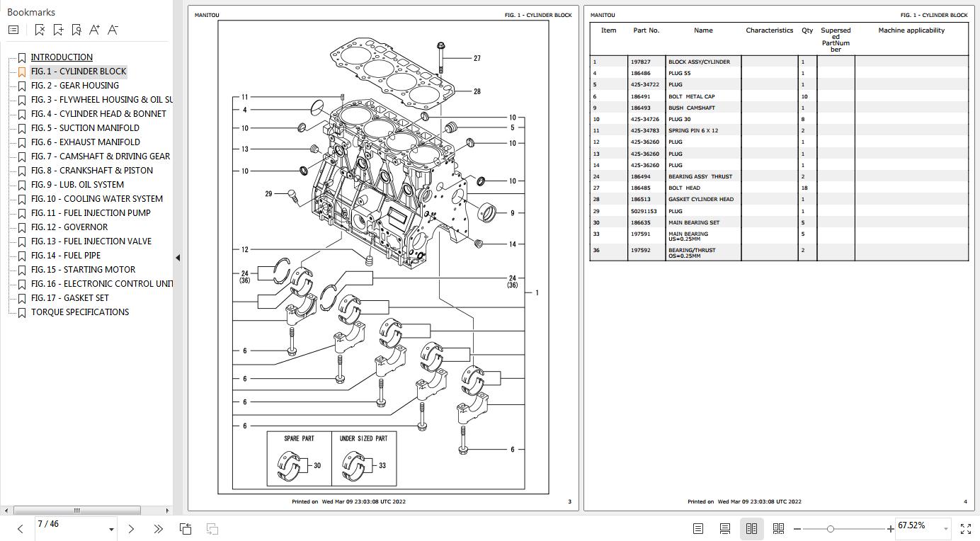Go to the previous page arrow
The height and width of the screenshot is (541, 980).
pyautogui.click(x=20, y=528)
